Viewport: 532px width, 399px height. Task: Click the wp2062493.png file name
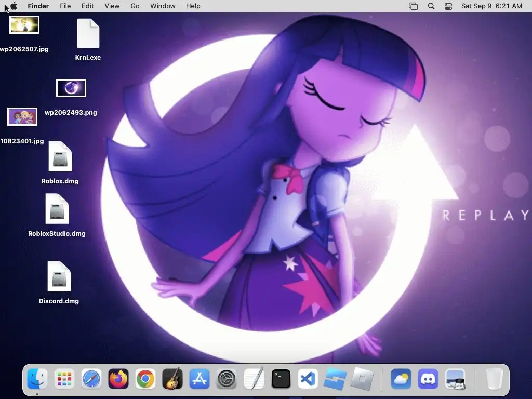(71, 113)
